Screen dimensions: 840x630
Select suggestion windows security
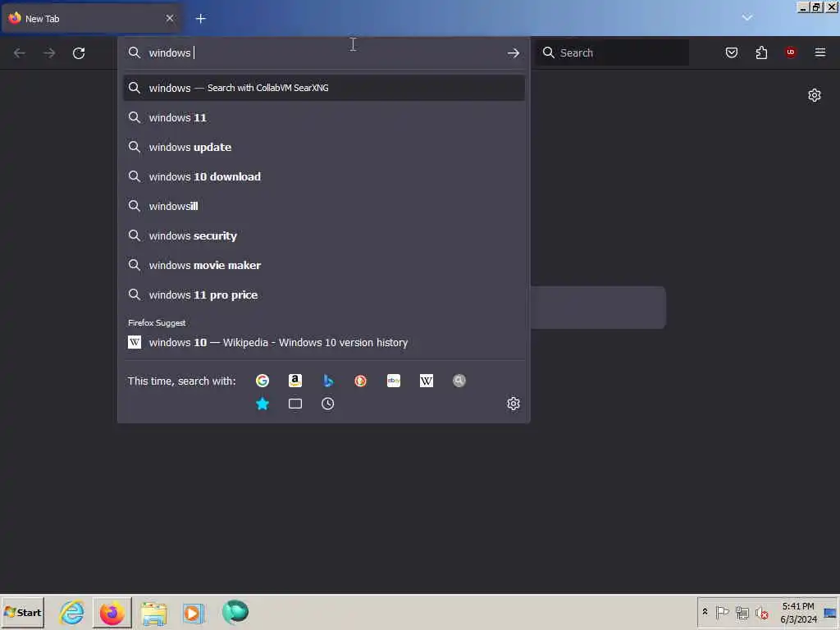(x=323, y=235)
